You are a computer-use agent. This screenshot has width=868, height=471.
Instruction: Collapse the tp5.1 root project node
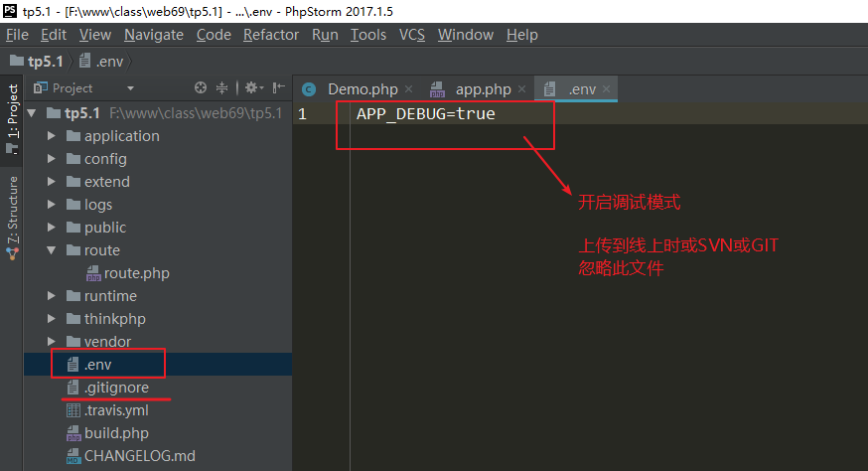point(32,113)
